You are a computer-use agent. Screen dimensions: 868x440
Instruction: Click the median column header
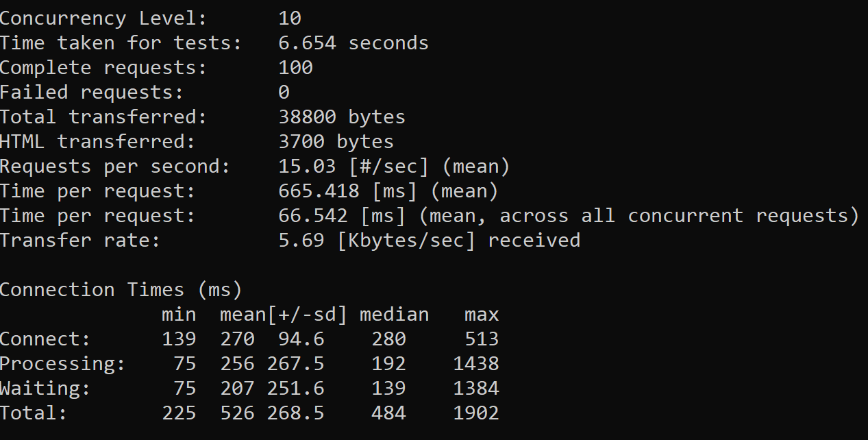pyautogui.click(x=394, y=315)
